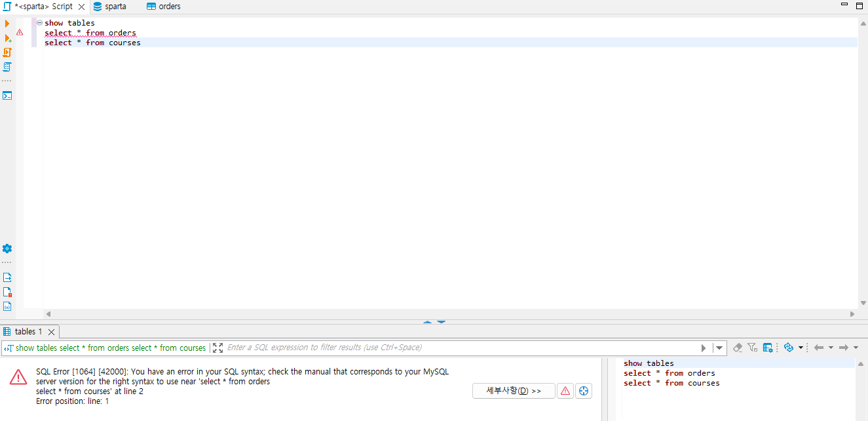This screenshot has height=421, width=868.
Task: Open the explain execution plan icon
Action: pos(7,67)
